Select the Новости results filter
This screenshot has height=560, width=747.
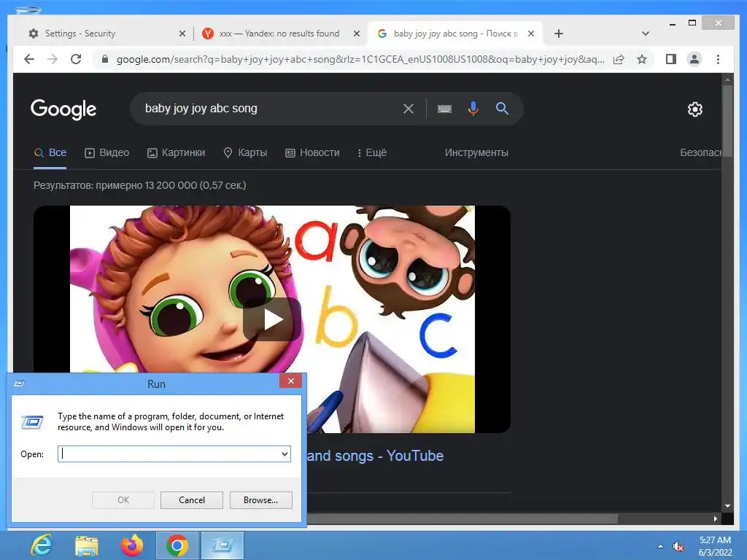pyautogui.click(x=312, y=153)
